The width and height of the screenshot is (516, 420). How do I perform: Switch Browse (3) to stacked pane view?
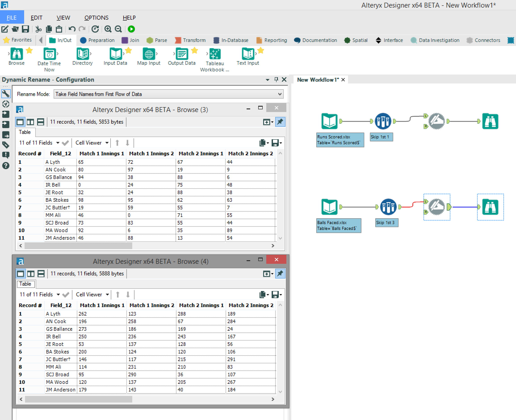[40, 122]
